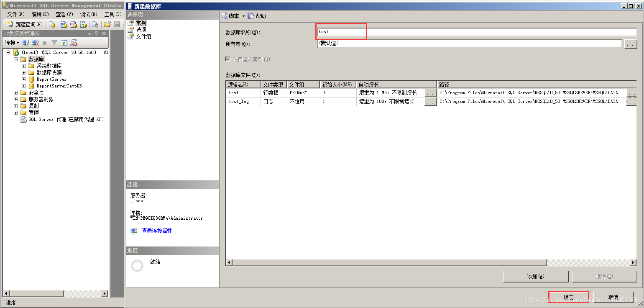Click the open file folder toolbar icon
This screenshot has height=308, width=644.
(x=107, y=24)
